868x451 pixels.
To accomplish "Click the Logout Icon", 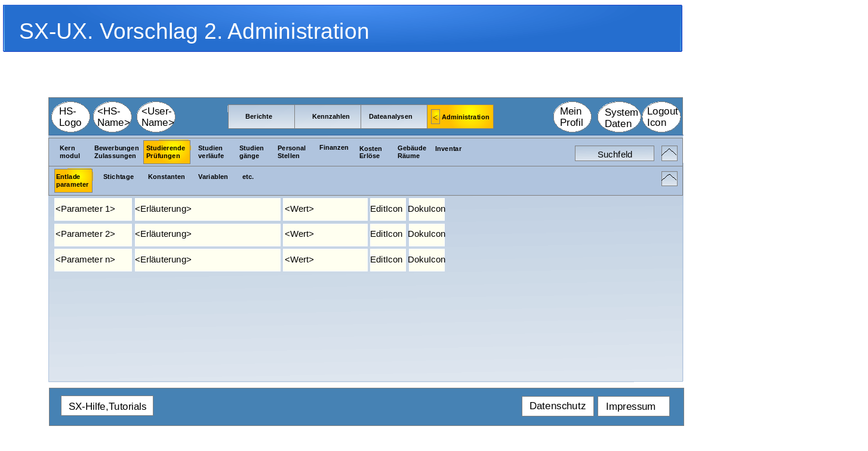I will tap(661, 117).
